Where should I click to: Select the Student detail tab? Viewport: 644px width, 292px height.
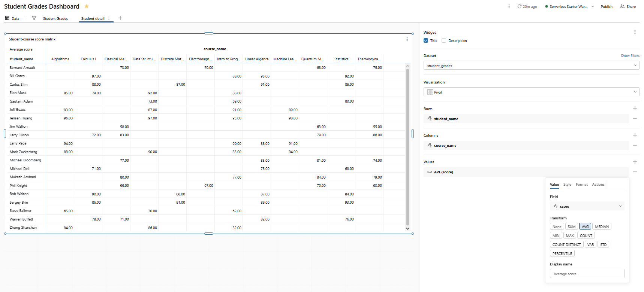point(93,18)
